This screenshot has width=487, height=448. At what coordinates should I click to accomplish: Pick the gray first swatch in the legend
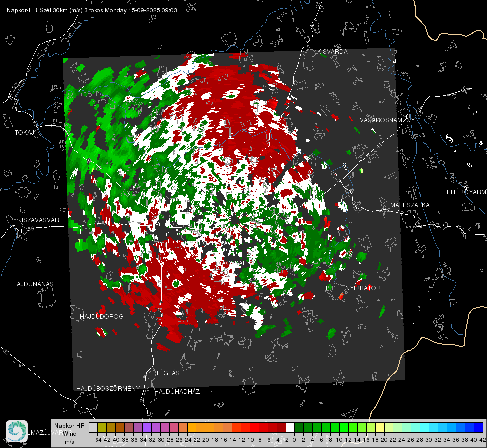(x=93, y=427)
